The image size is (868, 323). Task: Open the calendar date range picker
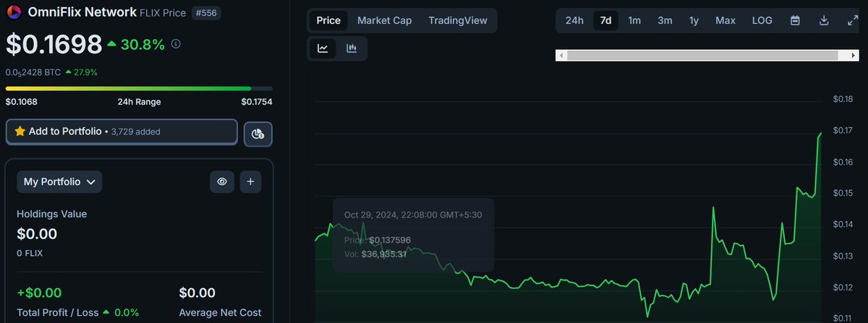point(795,20)
